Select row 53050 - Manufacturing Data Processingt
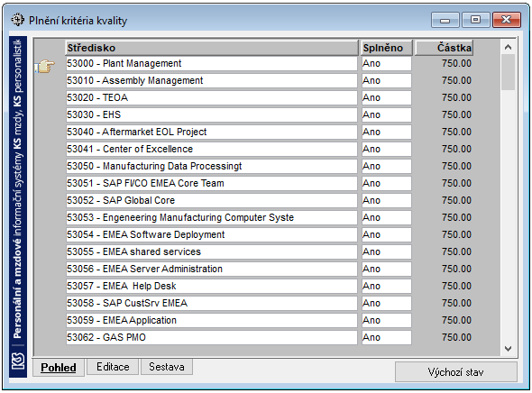Viewport: 532px width, 393px height. [212, 166]
